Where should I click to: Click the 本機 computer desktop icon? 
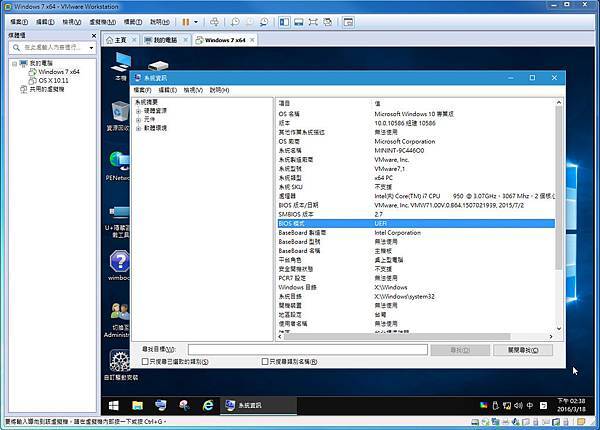coord(121,66)
